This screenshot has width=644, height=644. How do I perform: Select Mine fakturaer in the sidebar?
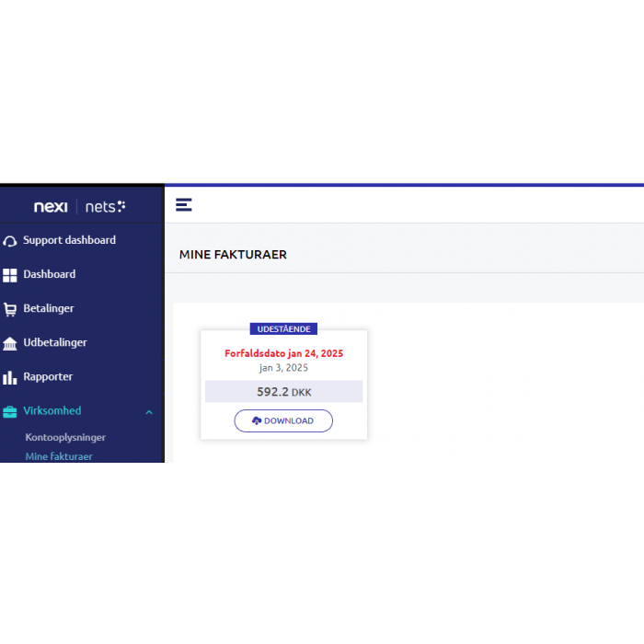tap(59, 456)
